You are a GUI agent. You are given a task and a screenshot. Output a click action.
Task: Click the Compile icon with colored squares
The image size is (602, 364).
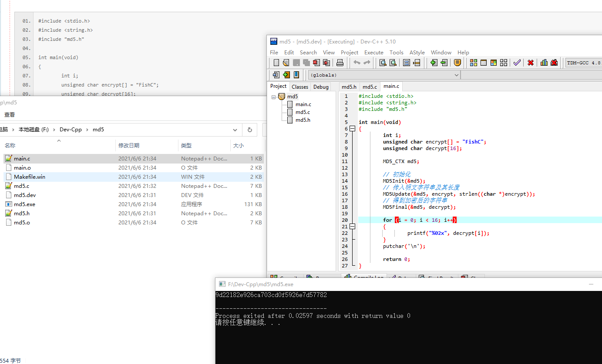[474, 63]
